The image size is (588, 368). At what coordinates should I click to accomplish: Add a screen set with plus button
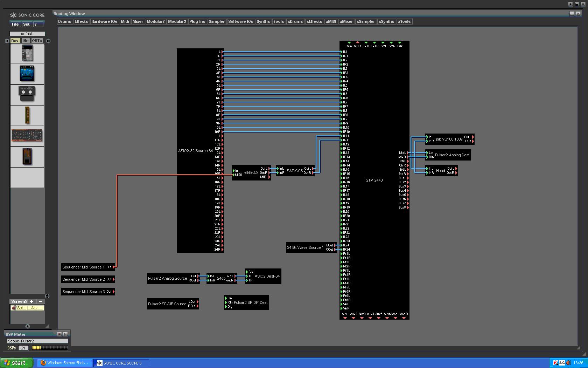point(31,301)
